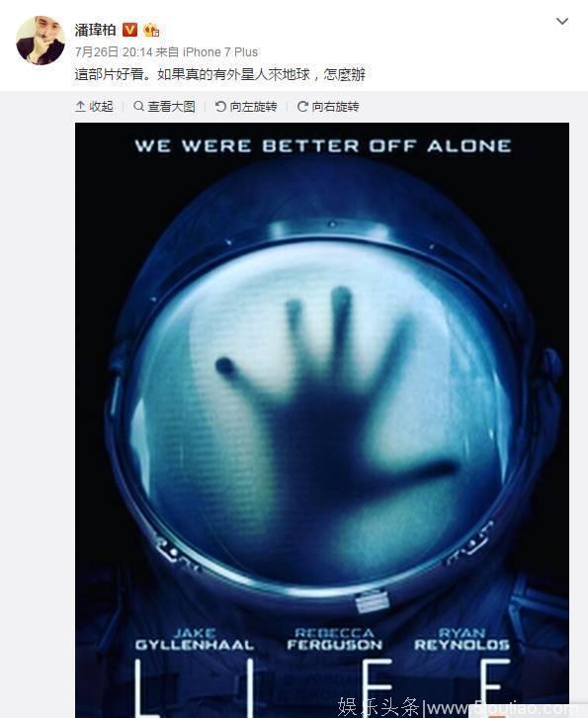
Task: Rotate image right with 向右旋转
Action: 335,106
